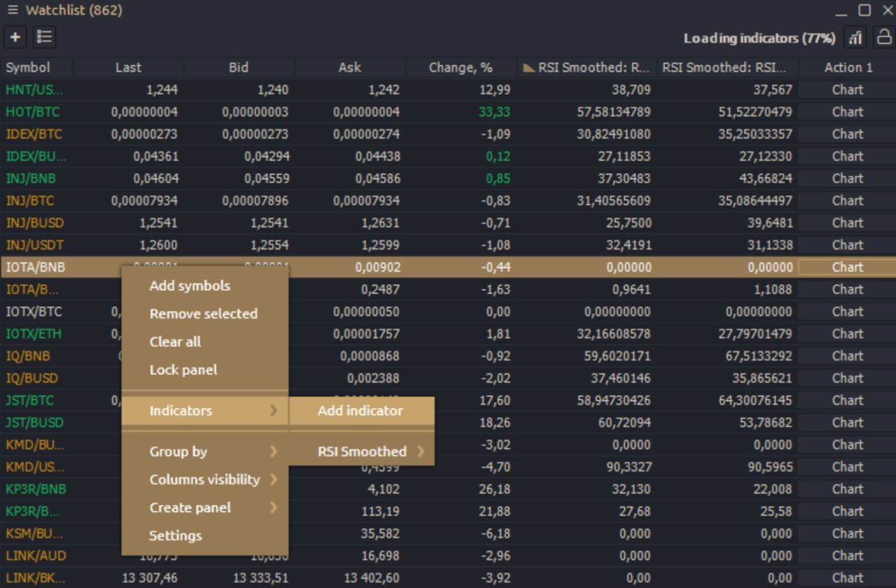The height and width of the screenshot is (588, 896).
Task: Click the padlock lock panel icon
Action: tap(884, 38)
